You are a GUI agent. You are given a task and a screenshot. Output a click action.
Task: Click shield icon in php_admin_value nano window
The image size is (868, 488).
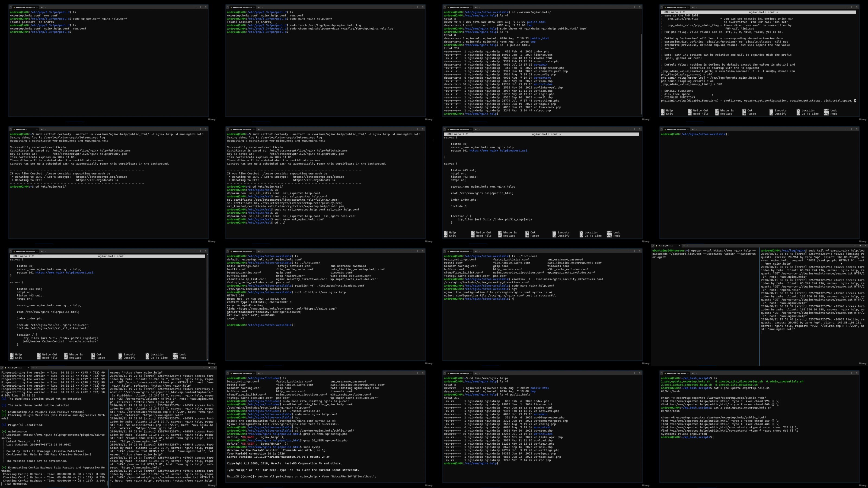point(662,7)
